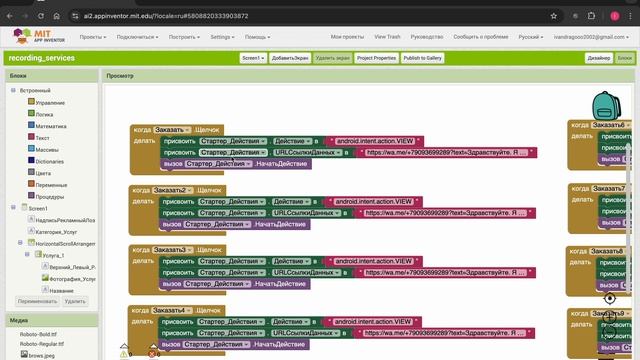Open the Математика blocks drawer
The height and width of the screenshot is (360, 640).
tap(51, 127)
